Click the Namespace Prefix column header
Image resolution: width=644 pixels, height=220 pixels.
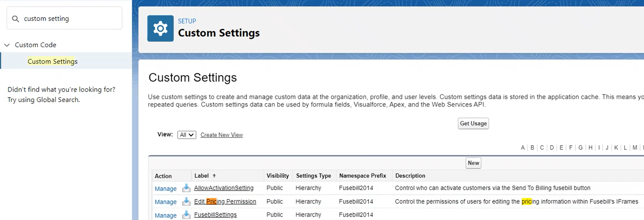[x=363, y=176]
